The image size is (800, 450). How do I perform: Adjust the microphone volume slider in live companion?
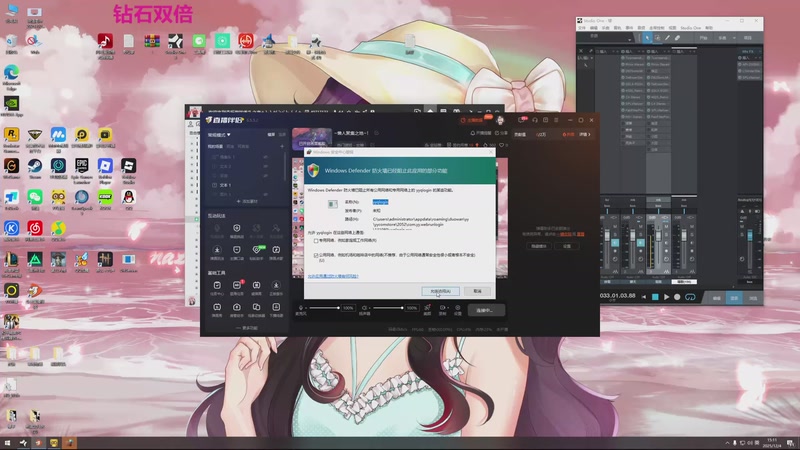pos(324,308)
